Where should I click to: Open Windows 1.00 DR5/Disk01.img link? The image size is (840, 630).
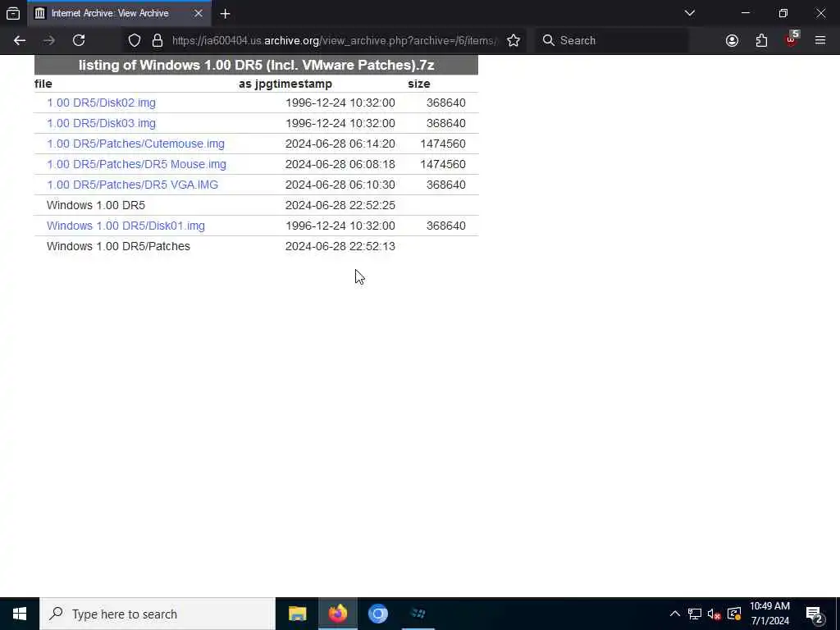[126, 226]
